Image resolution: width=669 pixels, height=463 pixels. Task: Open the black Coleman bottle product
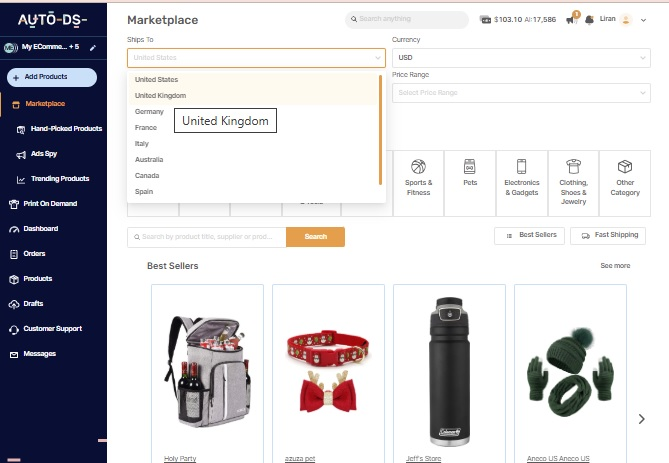point(449,371)
